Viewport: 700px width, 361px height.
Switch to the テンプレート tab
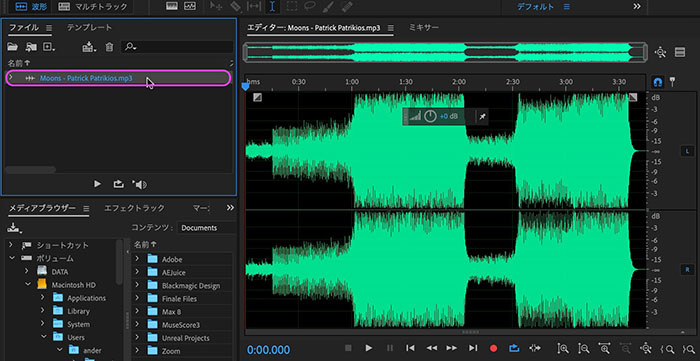coord(89,28)
